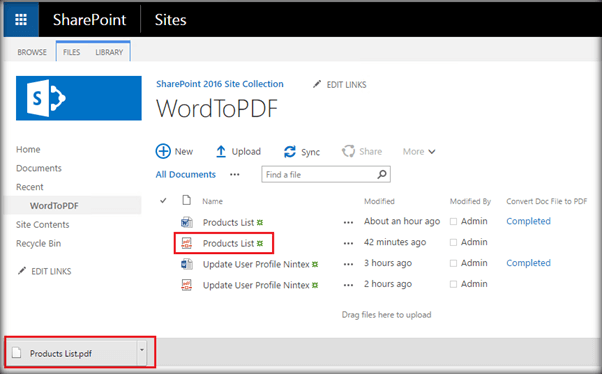Click the Upload arrow icon
This screenshot has width=602, height=374.
pos(221,152)
